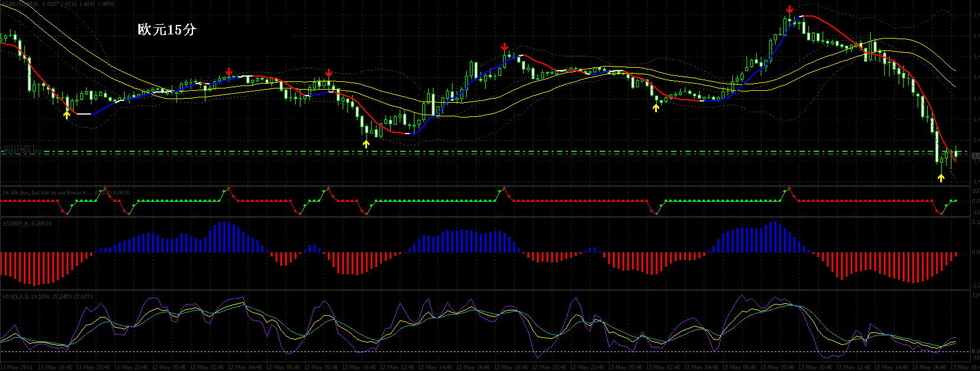Image resolution: width=980 pixels, height=371 pixels.
Task: Click the 12 May 06:45 time label
Action: pyautogui.click(x=283, y=367)
